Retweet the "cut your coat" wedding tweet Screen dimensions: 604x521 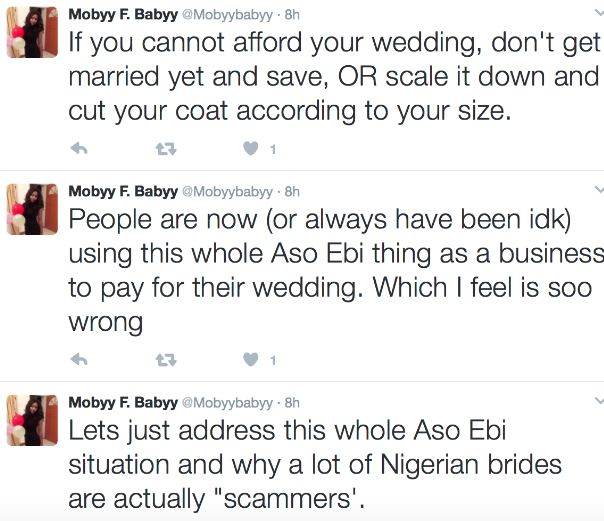[165, 150]
